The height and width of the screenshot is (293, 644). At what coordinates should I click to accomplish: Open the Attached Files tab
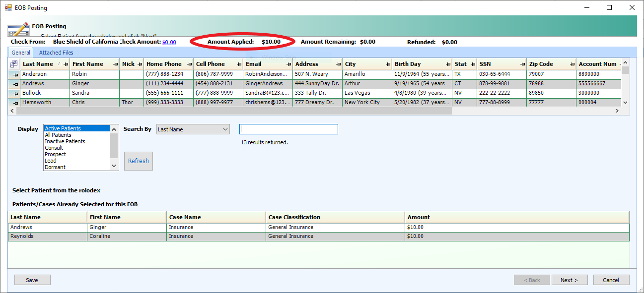click(x=56, y=53)
